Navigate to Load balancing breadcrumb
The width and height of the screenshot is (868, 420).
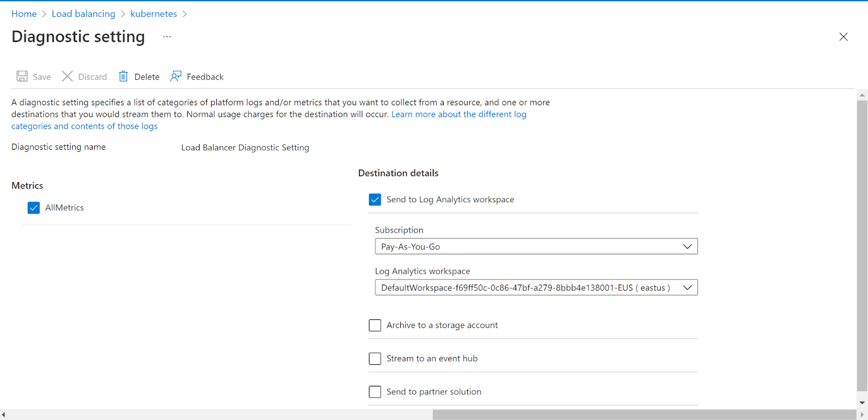(x=84, y=14)
